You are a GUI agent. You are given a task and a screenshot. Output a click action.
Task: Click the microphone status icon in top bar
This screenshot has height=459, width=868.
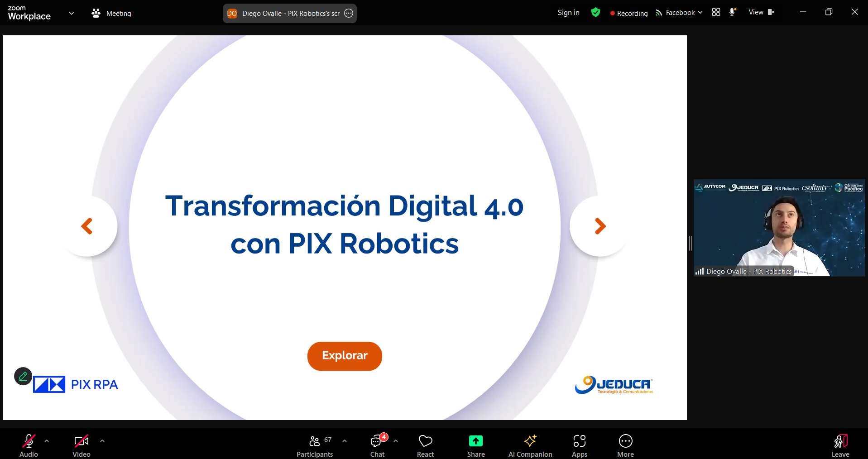732,12
